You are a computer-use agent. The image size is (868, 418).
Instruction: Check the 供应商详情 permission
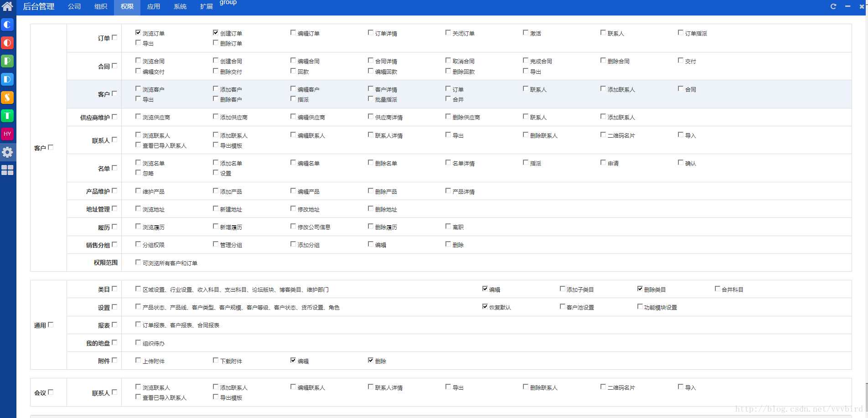click(371, 117)
